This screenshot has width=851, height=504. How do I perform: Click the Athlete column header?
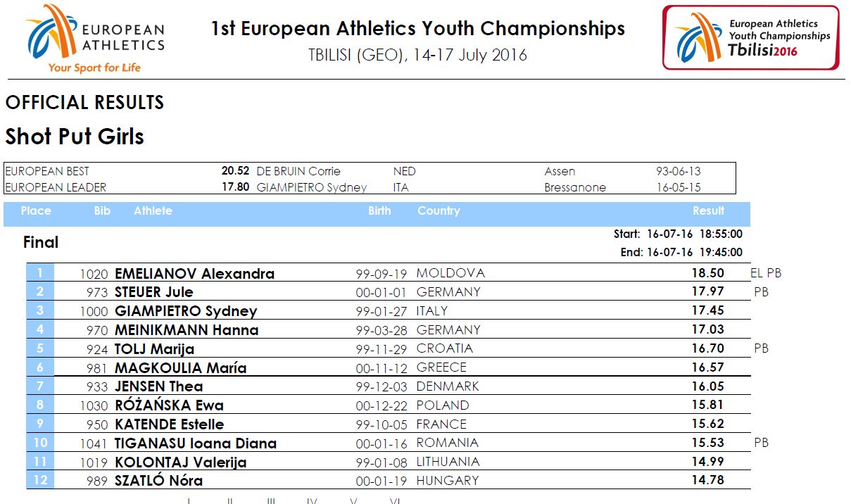[153, 210]
